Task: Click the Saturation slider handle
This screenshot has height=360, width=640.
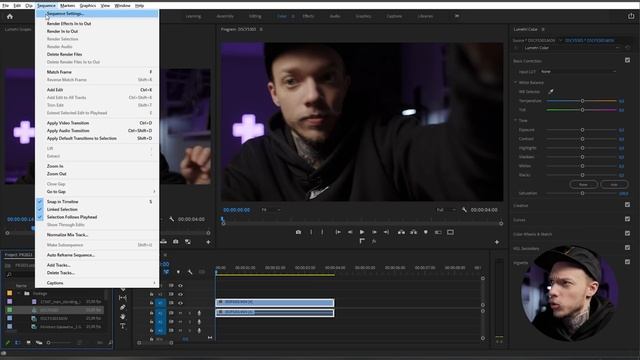Action: tap(582, 193)
